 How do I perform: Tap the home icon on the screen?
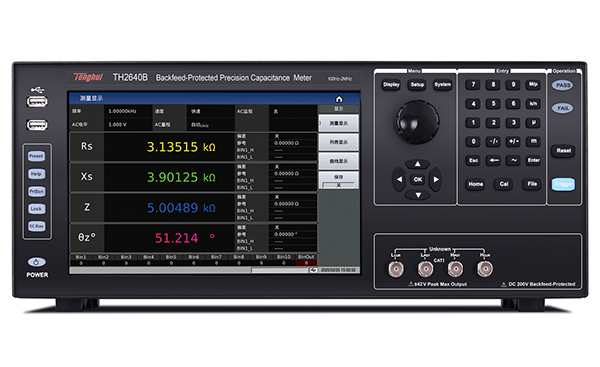339,99
